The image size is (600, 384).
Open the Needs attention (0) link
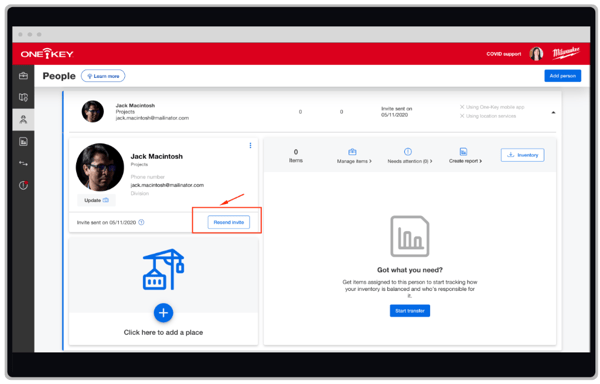tap(409, 161)
